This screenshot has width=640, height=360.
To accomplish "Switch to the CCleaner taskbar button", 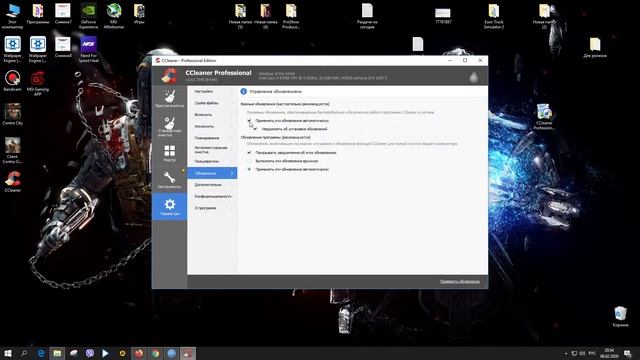I will click(188, 353).
